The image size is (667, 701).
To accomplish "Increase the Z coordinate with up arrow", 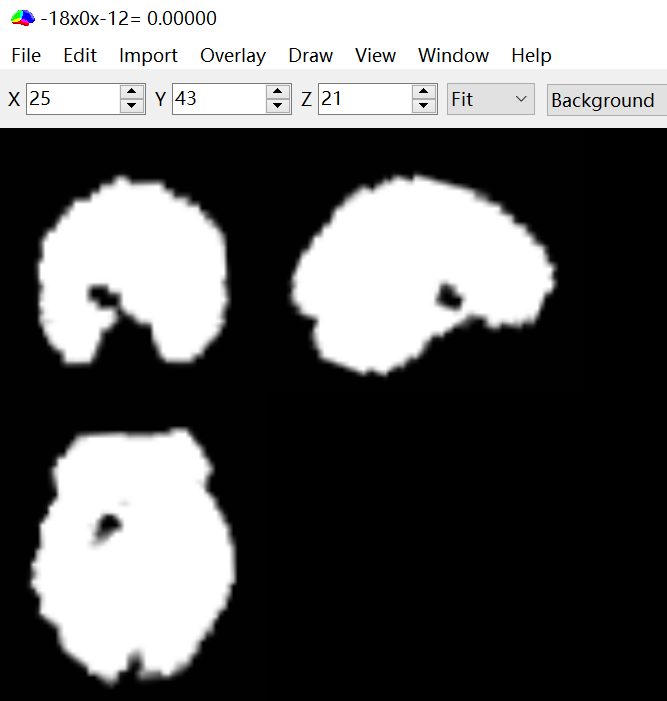I will click(x=424, y=92).
